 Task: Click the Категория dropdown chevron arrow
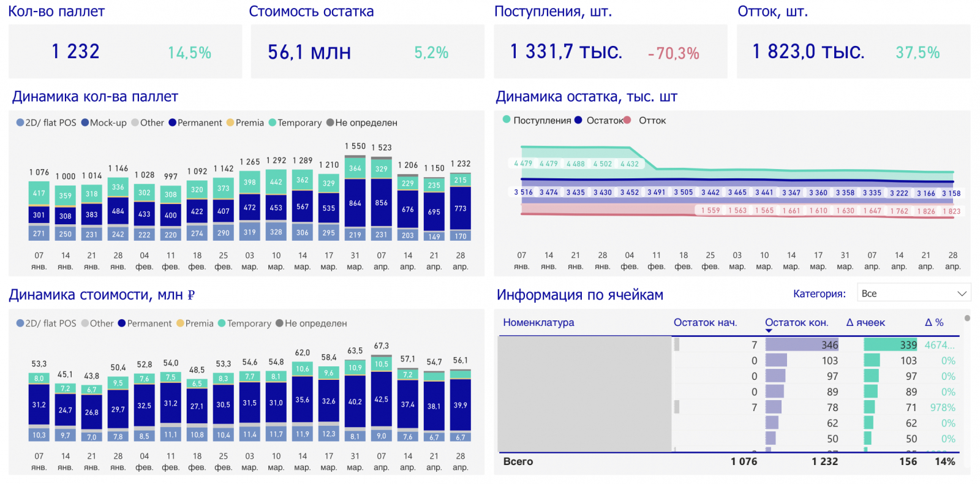click(962, 293)
